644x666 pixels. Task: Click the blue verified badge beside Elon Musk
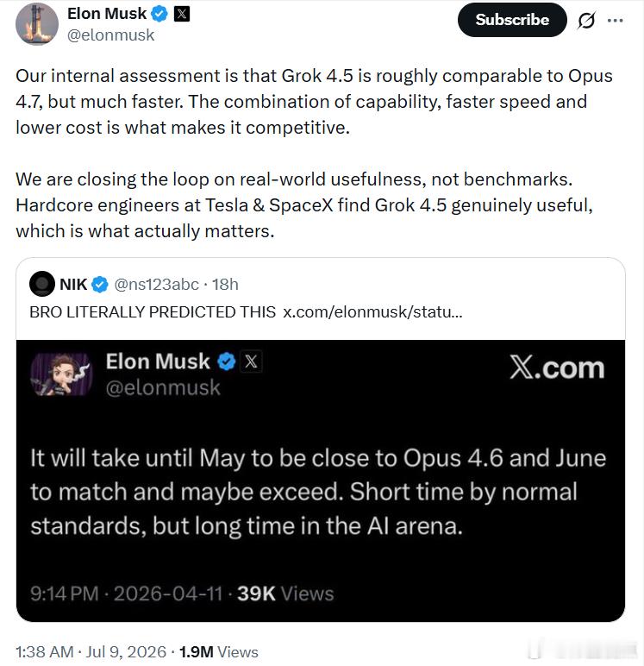tap(159, 14)
